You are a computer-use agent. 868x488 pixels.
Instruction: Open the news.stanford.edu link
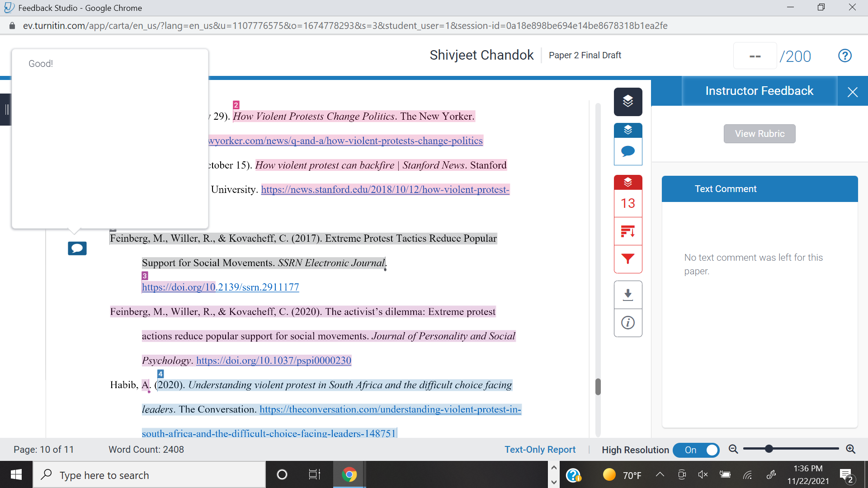[x=385, y=190]
